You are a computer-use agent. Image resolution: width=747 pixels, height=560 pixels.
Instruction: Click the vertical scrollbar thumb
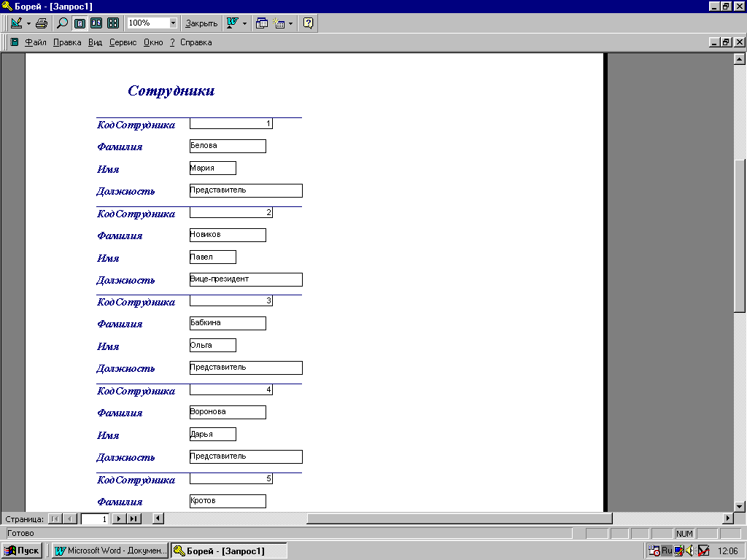pyautogui.click(x=740, y=236)
